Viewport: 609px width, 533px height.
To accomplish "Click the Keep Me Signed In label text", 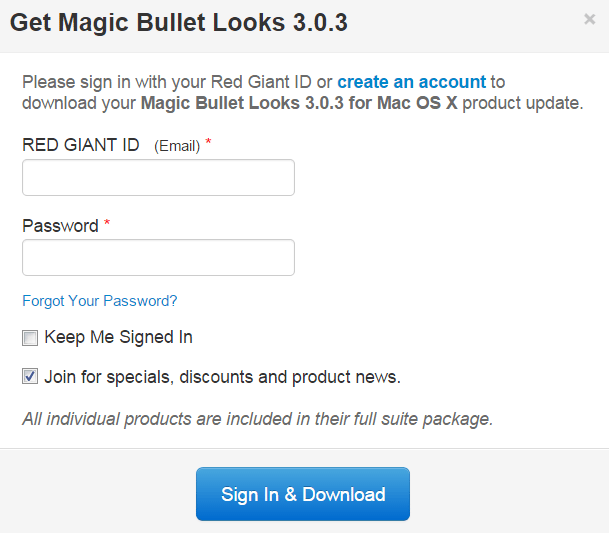I will click(x=118, y=338).
